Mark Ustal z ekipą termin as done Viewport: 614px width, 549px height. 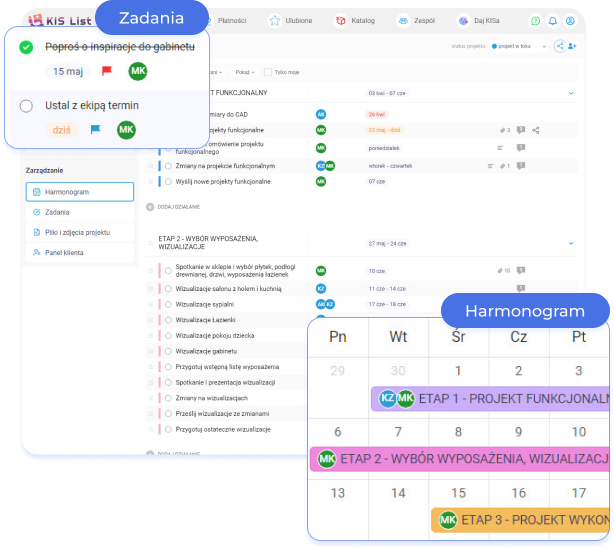click(x=26, y=105)
